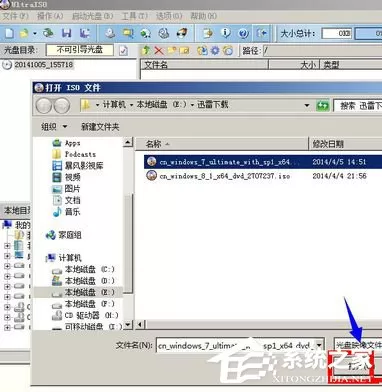This screenshot has height=392, width=382.
Task: Click the Help question mark icon
Action: pos(243,33)
